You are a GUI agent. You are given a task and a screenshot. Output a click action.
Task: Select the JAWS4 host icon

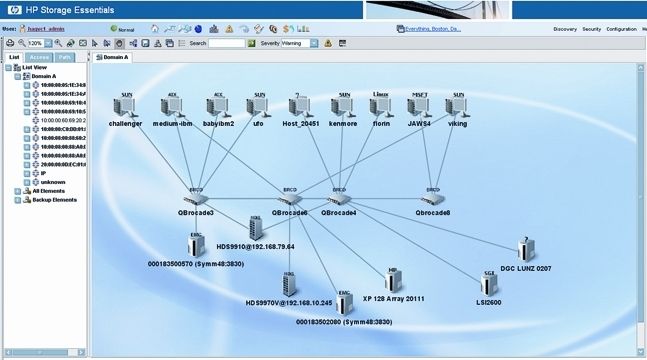click(x=419, y=107)
